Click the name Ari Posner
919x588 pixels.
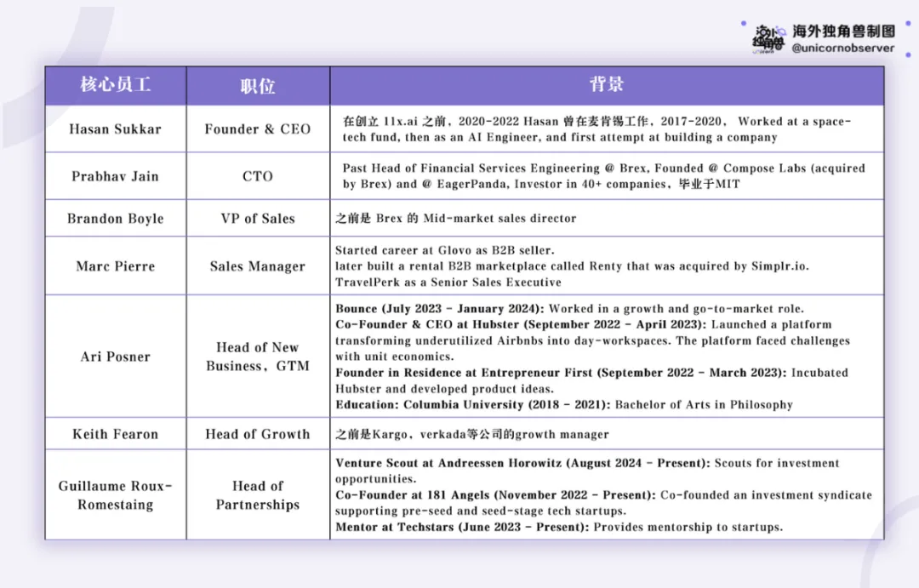click(116, 357)
